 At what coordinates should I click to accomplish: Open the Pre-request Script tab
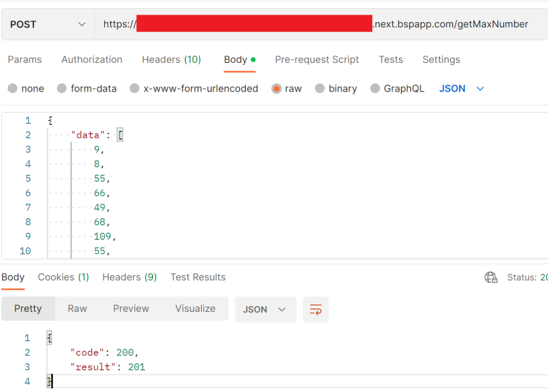(317, 59)
